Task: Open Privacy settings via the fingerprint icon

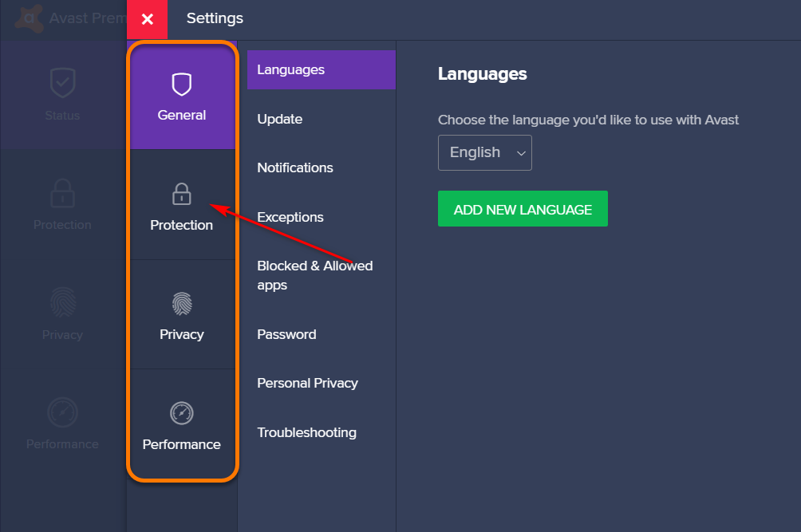Action: [x=182, y=304]
